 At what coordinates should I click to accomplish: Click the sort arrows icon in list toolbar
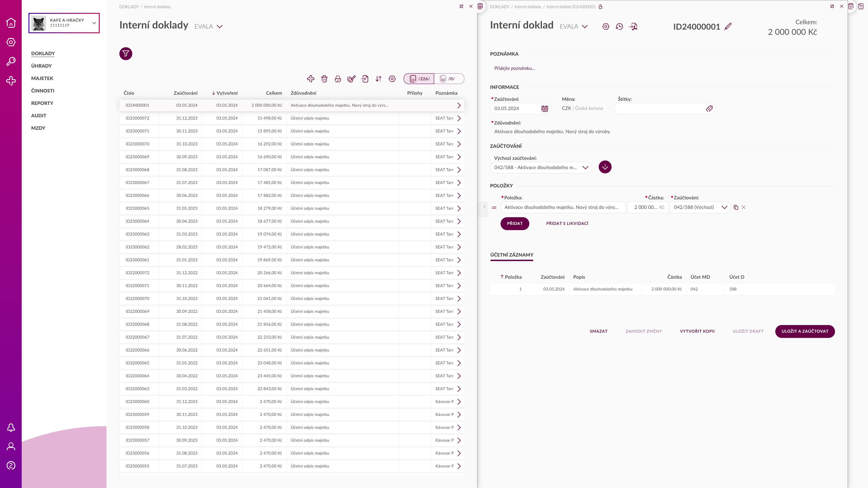[x=378, y=79]
